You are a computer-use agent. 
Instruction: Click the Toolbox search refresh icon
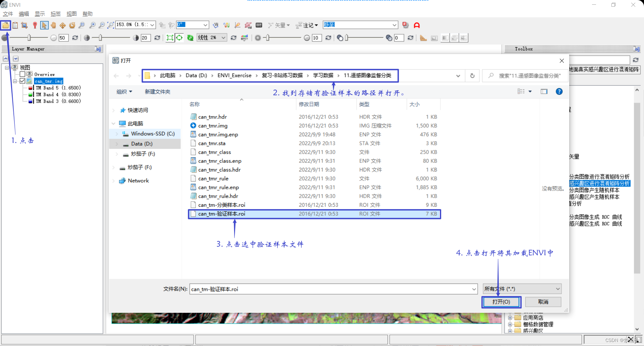(x=636, y=60)
